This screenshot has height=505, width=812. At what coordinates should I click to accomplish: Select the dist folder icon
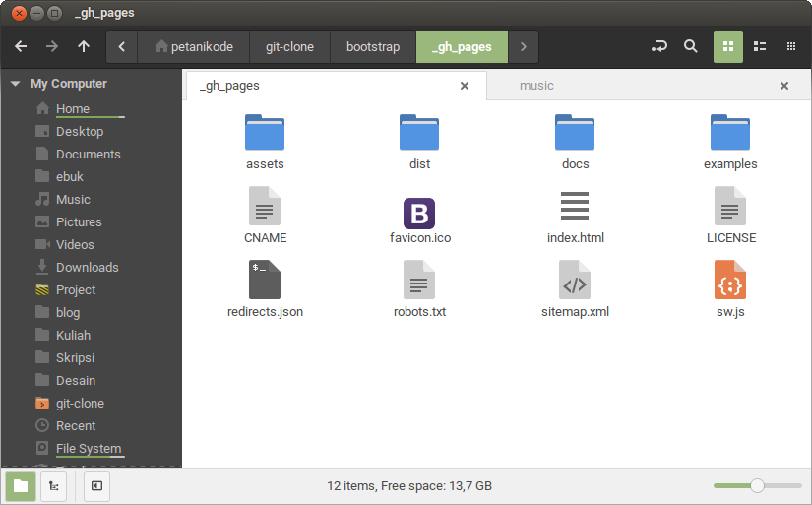click(x=419, y=132)
